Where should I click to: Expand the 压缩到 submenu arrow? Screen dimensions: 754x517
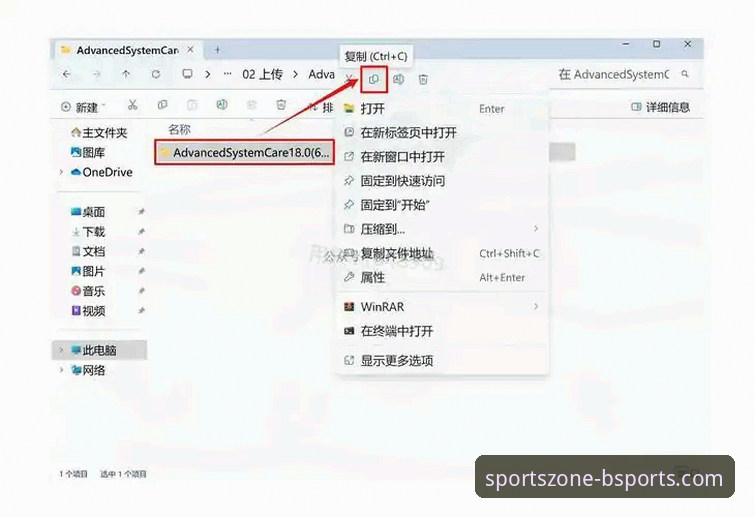[x=536, y=229]
